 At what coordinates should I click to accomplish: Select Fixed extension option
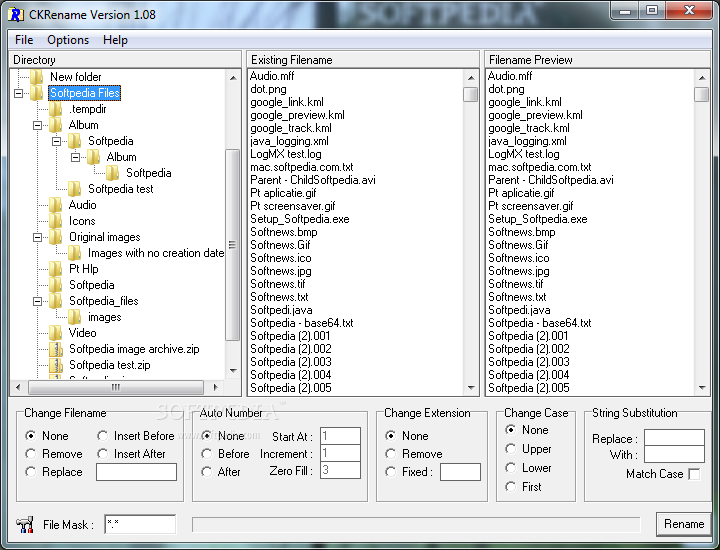pyautogui.click(x=391, y=471)
